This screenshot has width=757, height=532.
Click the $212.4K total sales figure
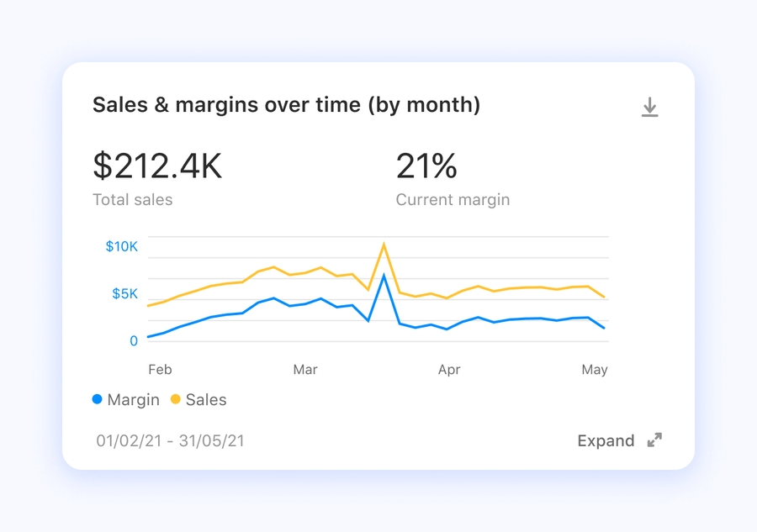click(x=157, y=166)
